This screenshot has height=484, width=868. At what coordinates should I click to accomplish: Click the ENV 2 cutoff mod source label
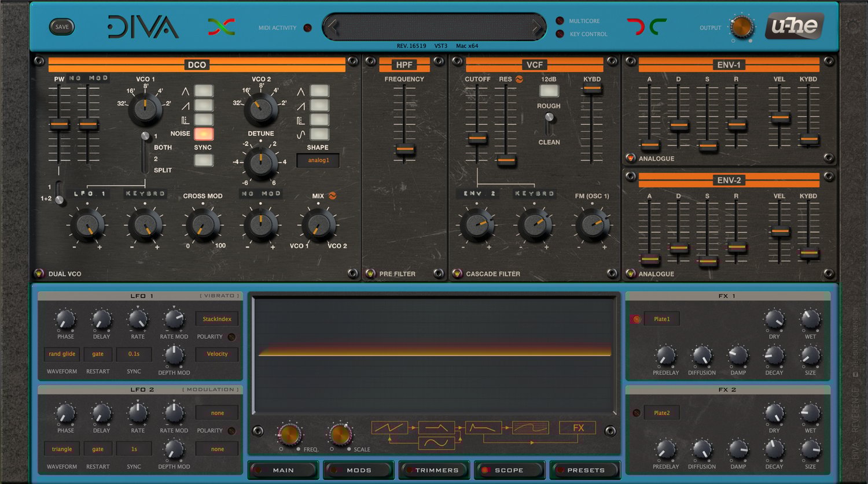pos(477,194)
